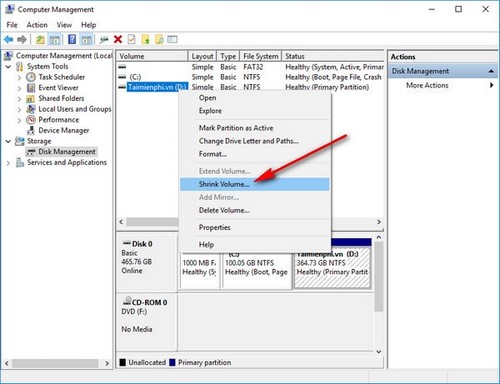Click the Connect/refresh drive icon in toolbar
Screen dimensions: 500x384
tap(104, 40)
